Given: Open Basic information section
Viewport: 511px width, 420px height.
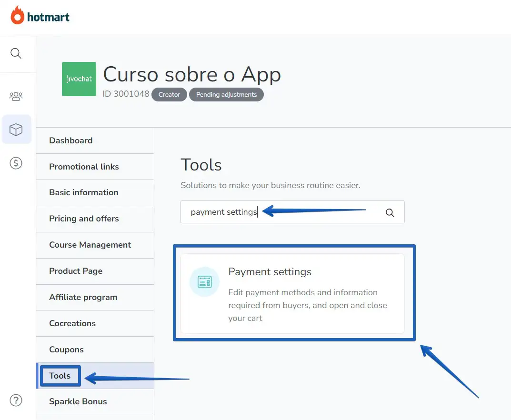Looking at the screenshot, I should click(x=95, y=192).
